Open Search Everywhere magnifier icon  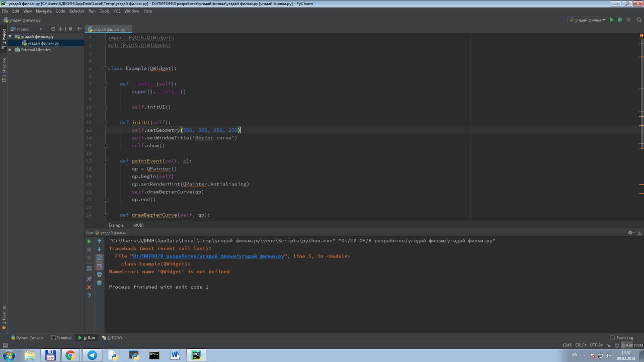[639, 20]
